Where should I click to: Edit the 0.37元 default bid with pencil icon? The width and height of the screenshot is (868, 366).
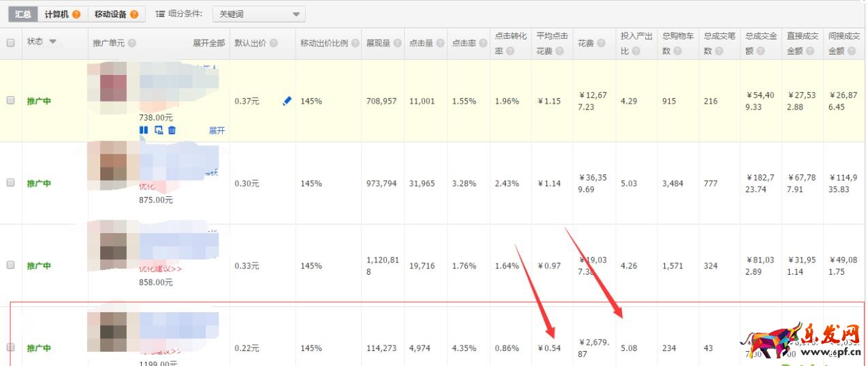click(x=287, y=101)
